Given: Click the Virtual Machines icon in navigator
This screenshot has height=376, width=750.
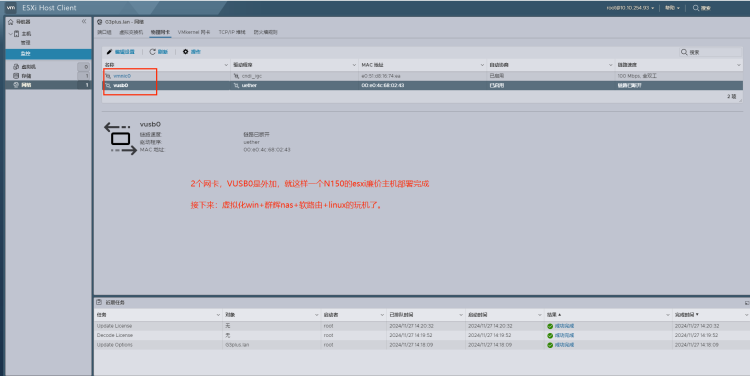Looking at the screenshot, I should click(x=16, y=66).
